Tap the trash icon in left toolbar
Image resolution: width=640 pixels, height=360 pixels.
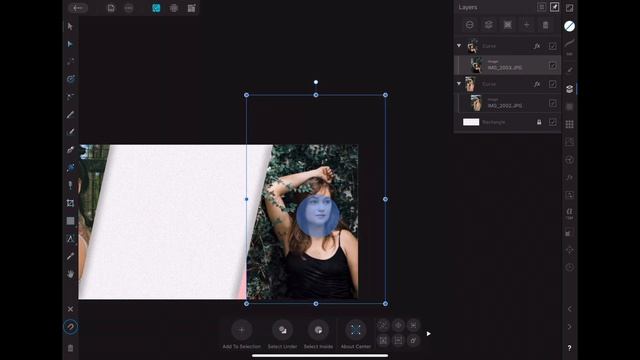[x=70, y=348]
